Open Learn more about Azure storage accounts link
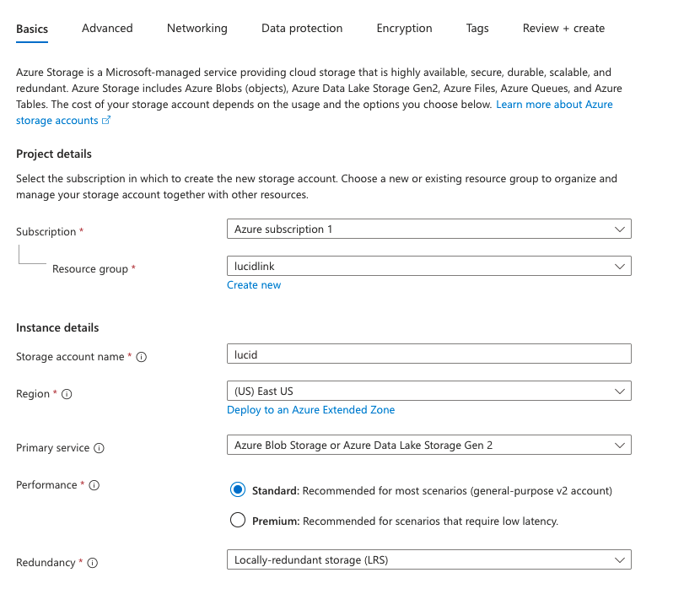The width and height of the screenshot is (700, 605). (554, 105)
